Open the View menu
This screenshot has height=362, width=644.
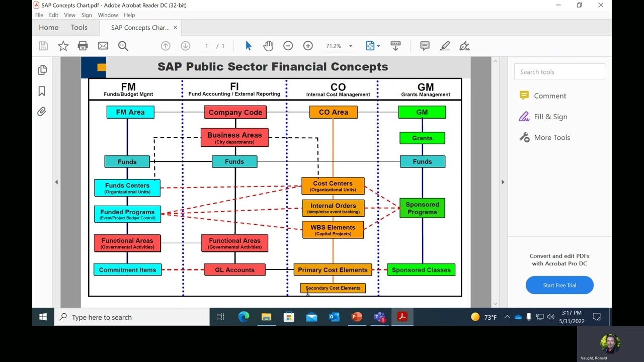pyautogui.click(x=69, y=15)
